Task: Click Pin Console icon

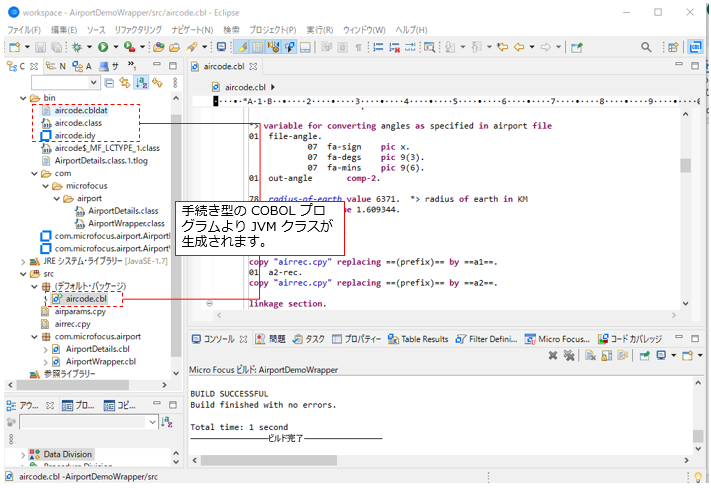Action: tap(644, 355)
